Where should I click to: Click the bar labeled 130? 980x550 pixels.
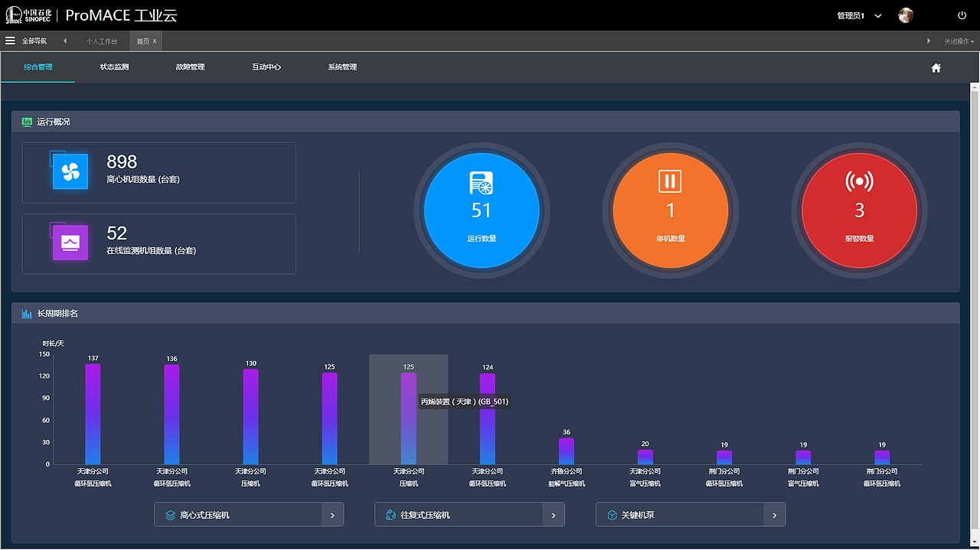(x=250, y=417)
